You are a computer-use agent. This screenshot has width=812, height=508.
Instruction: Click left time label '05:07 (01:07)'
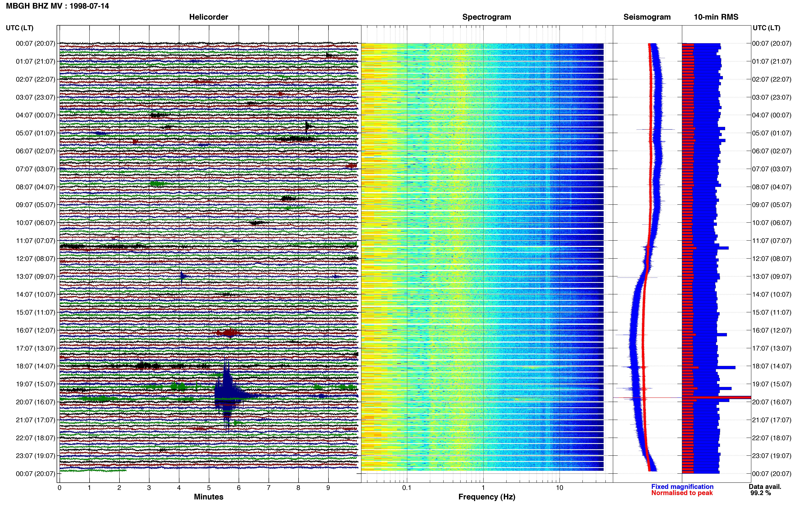(35, 133)
